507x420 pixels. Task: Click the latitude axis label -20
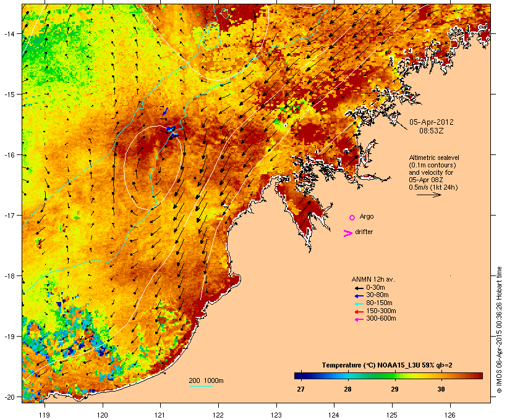coord(9,397)
